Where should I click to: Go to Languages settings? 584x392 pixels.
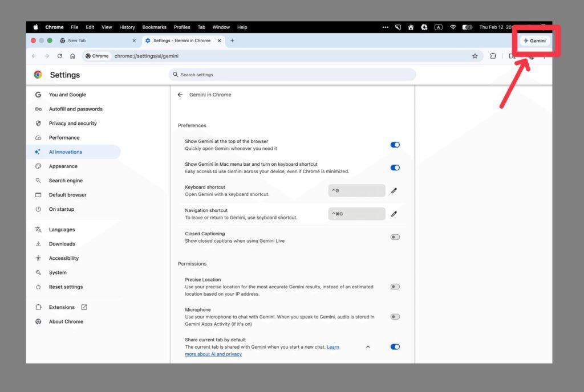point(74,230)
